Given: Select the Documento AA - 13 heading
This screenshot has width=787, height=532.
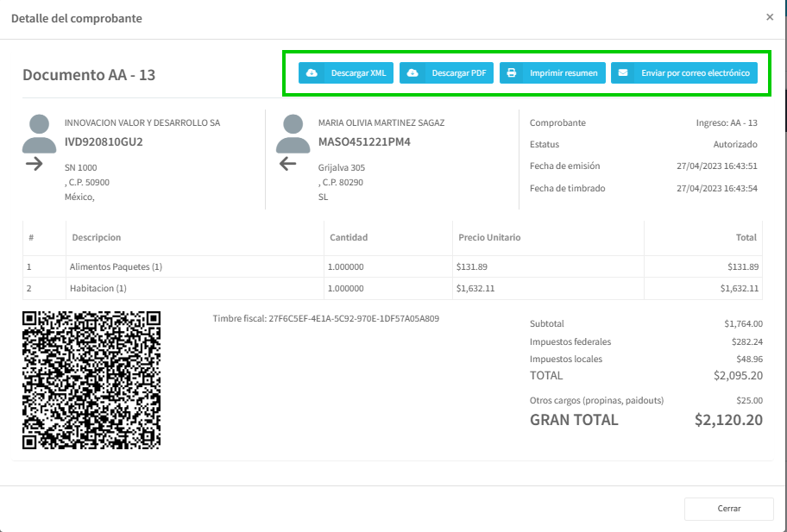Looking at the screenshot, I should tap(89, 75).
